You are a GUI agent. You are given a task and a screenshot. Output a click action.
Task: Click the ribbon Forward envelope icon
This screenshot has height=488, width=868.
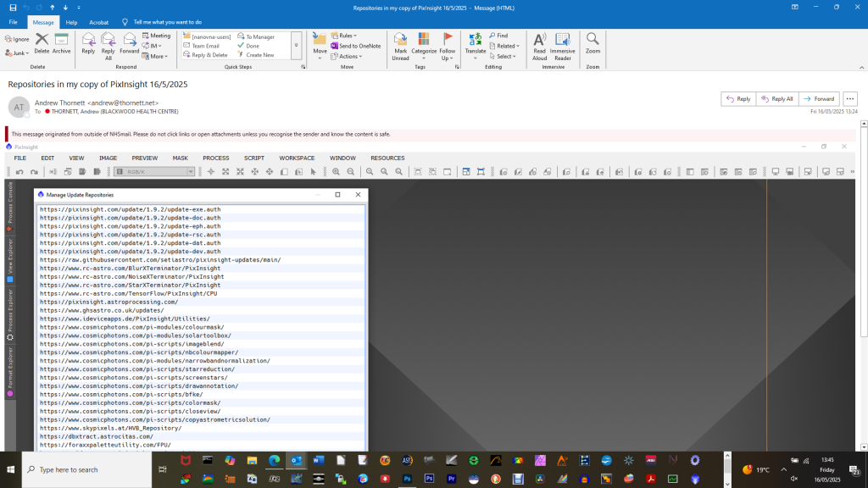point(130,43)
